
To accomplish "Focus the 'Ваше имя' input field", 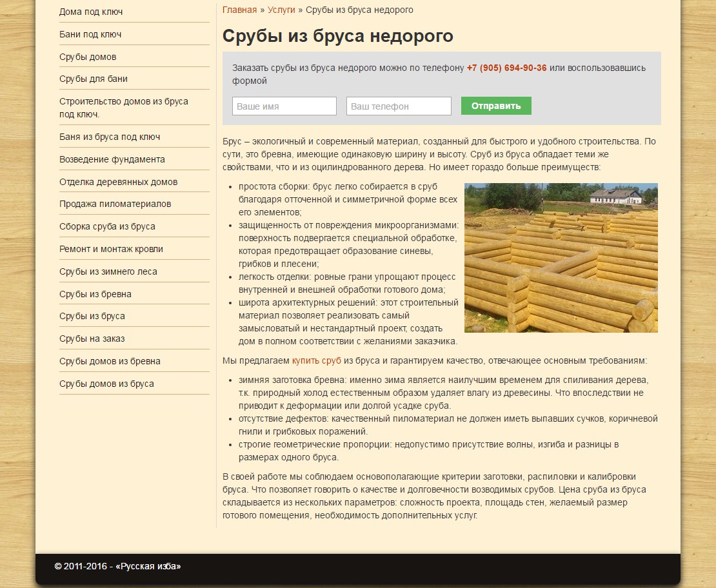I will coord(284,106).
